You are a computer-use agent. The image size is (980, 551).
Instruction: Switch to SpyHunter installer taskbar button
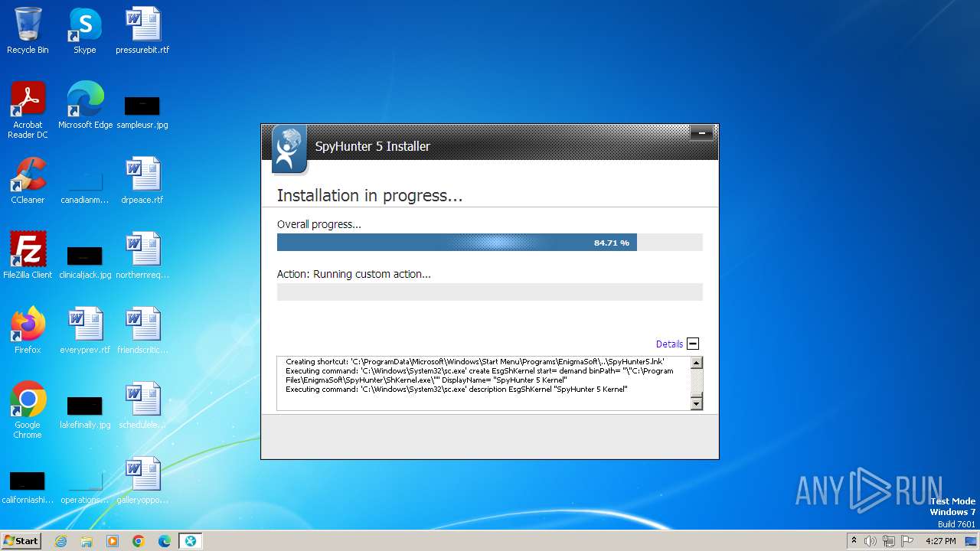190,541
